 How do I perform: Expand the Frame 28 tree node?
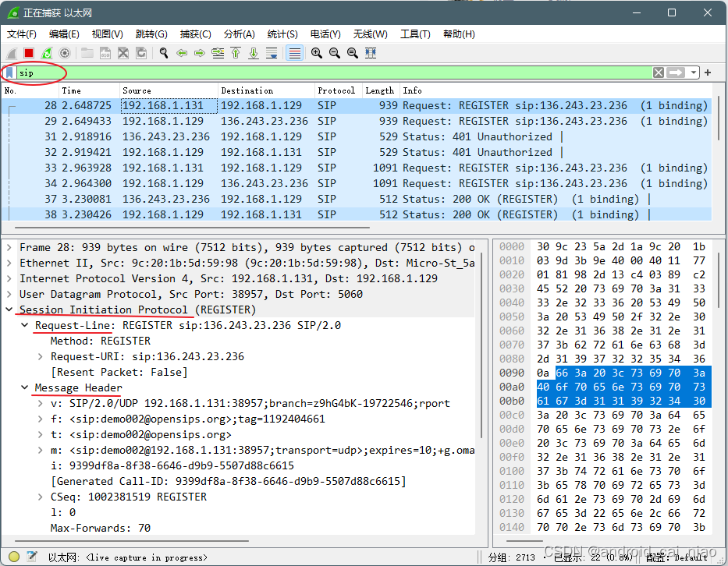tap(9, 248)
